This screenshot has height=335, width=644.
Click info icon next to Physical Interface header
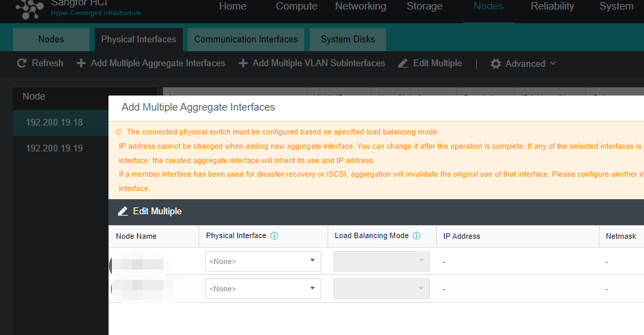(x=274, y=236)
